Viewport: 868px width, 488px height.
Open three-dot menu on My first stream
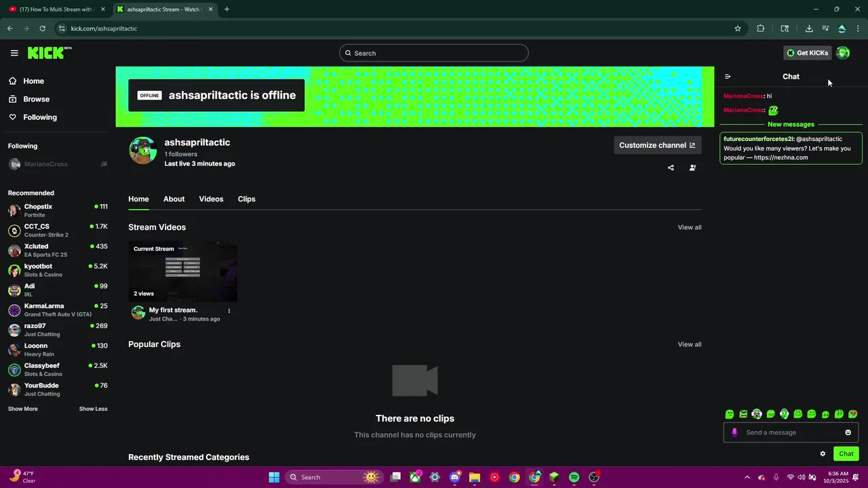229,311
